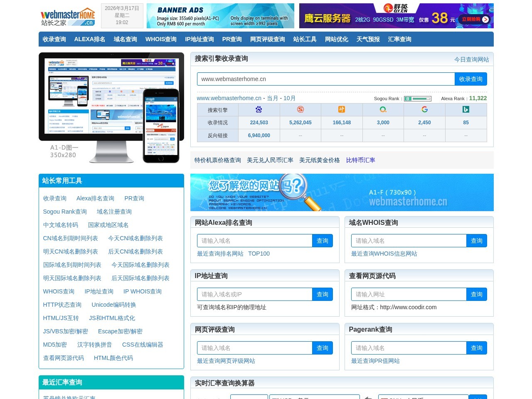Select the Google icon in the header row
Viewport: 532px width, 399px height.
point(424,109)
